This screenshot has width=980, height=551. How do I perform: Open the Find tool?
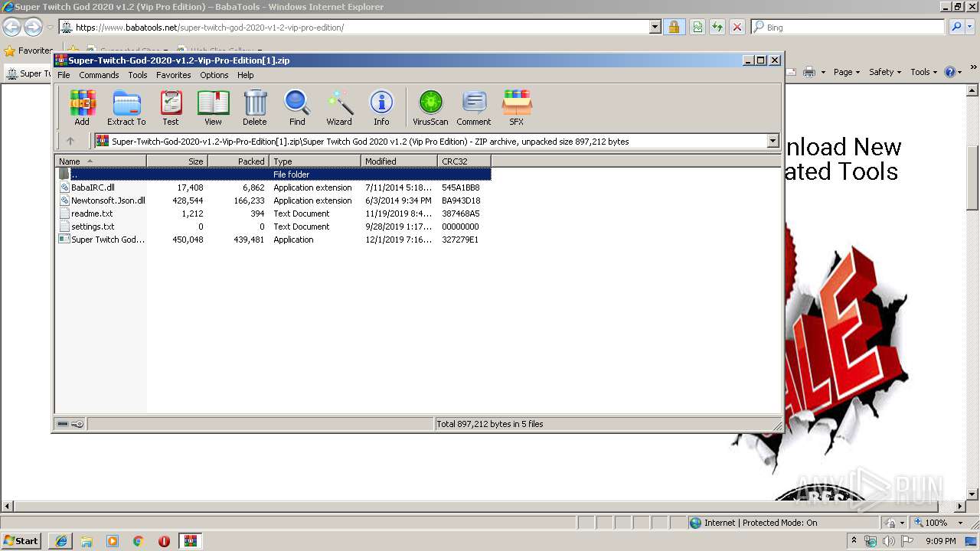pyautogui.click(x=297, y=107)
